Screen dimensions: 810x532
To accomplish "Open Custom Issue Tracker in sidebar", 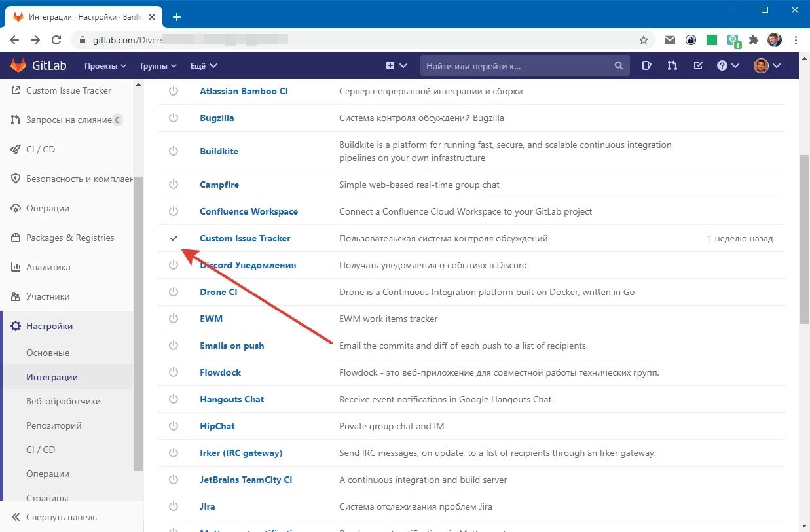I will (x=68, y=90).
